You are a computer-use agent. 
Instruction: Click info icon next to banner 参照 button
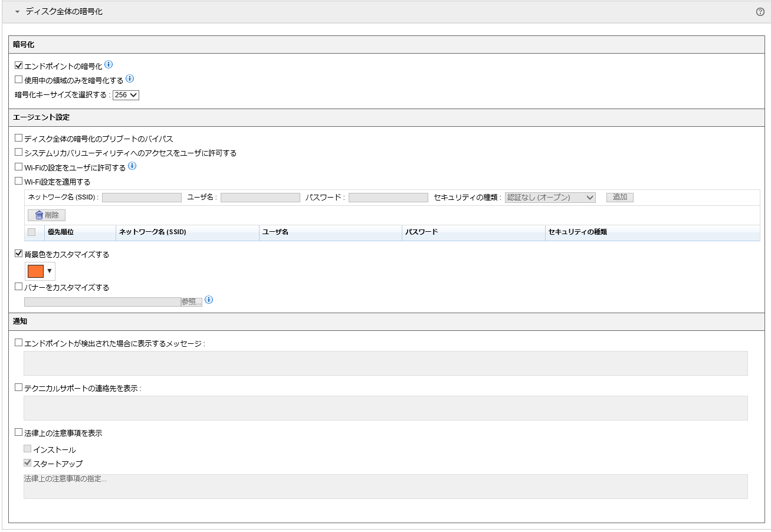[209, 300]
